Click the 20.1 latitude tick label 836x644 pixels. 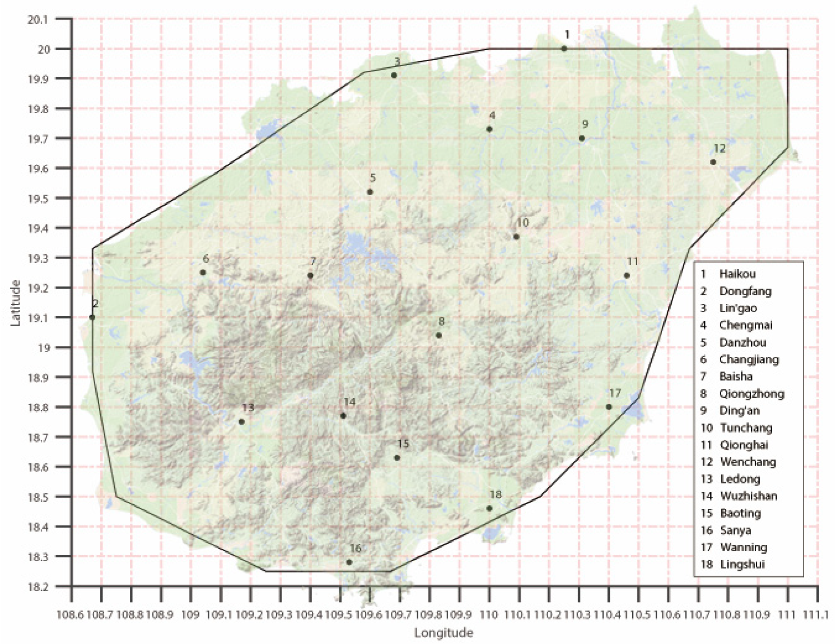click(x=38, y=20)
